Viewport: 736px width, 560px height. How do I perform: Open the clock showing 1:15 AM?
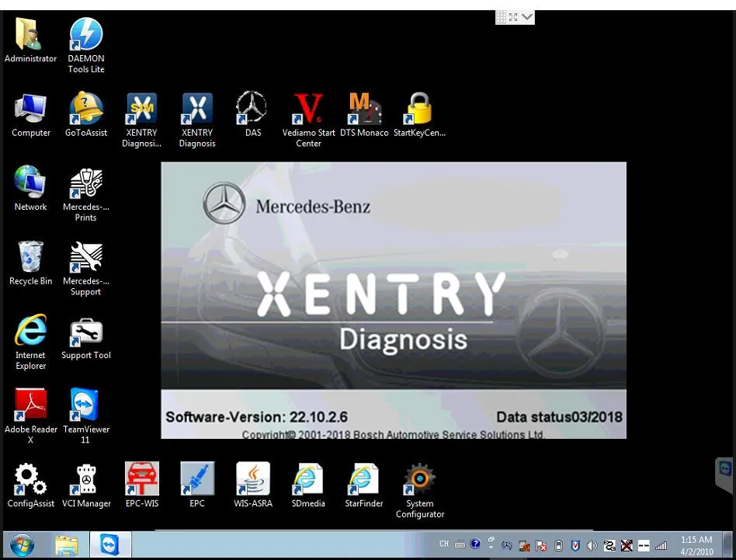[x=696, y=545]
